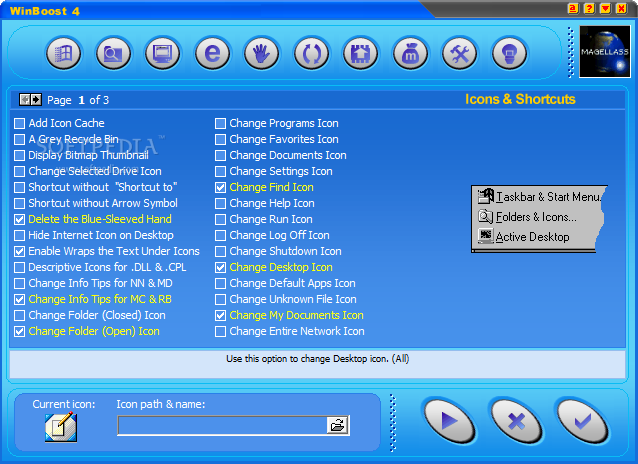
Task: Browse for icon with folder button
Action: tap(337, 425)
